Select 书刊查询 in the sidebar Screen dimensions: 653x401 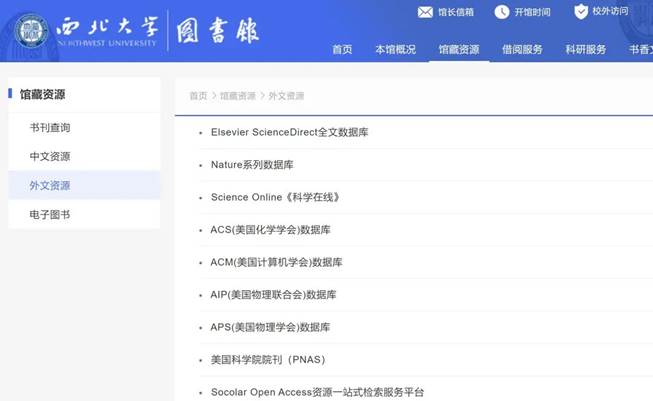pos(50,127)
